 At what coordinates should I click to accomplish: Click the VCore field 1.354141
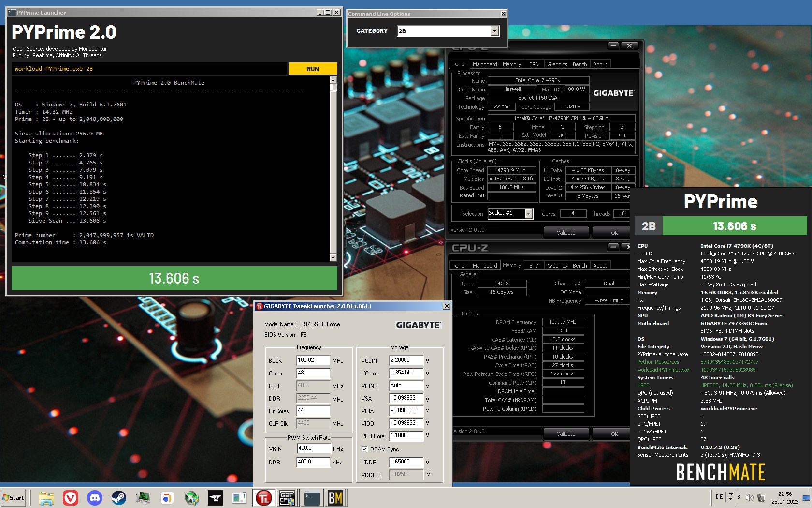click(406, 373)
